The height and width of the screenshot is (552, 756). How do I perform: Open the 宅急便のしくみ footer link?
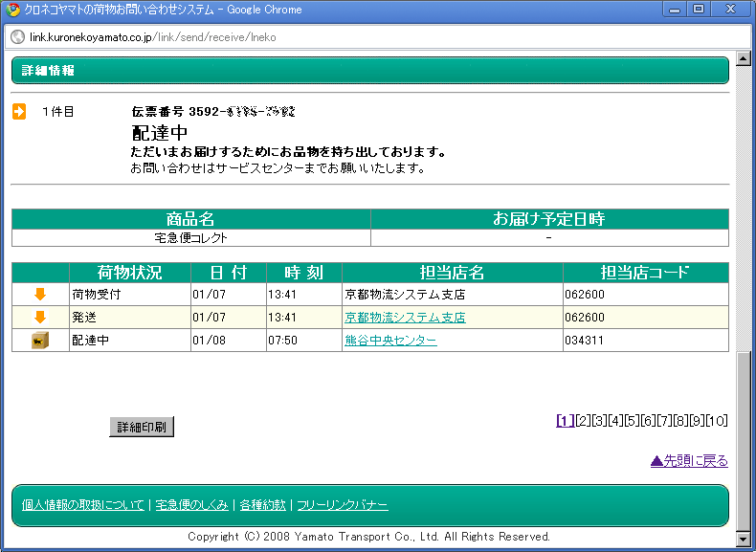[192, 505]
